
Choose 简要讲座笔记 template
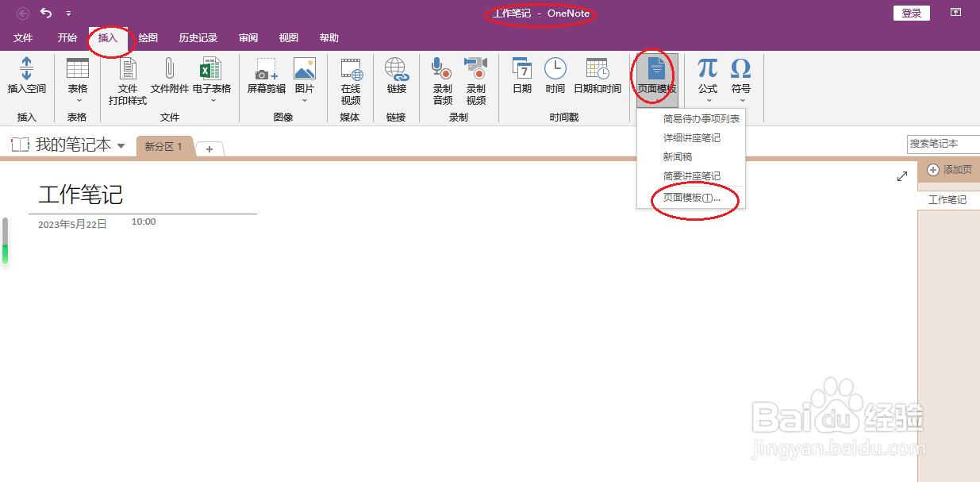coord(691,176)
